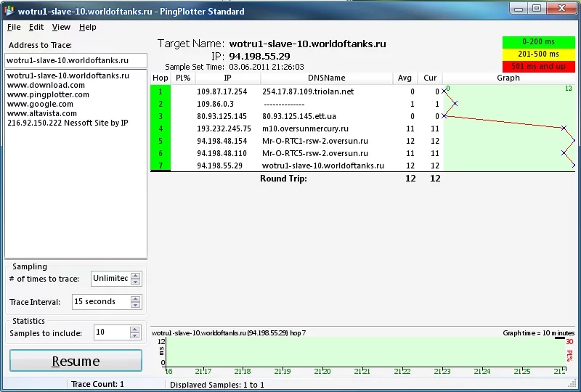The width and height of the screenshot is (581, 392).
Task: Click the PL% column header
Action: tap(183, 78)
